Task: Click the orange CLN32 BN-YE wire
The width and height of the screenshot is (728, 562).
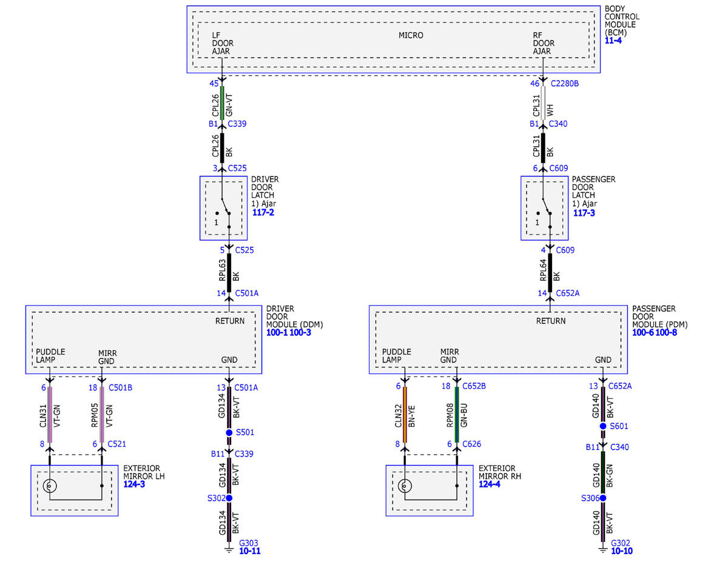Action: (405, 414)
